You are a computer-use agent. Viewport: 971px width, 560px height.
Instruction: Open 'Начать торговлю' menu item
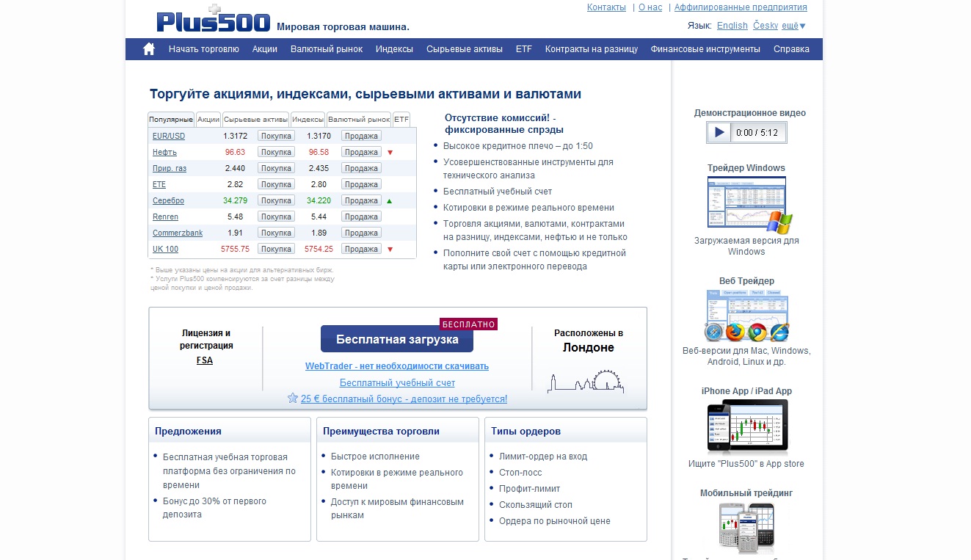(x=204, y=49)
